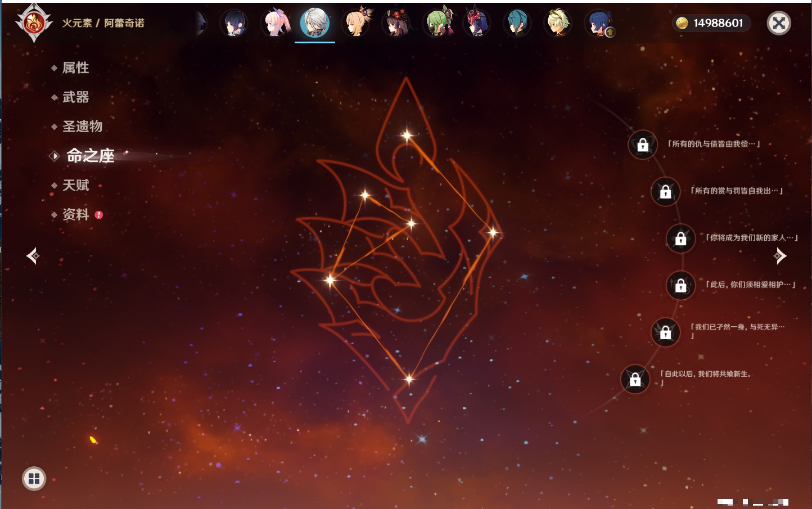Viewport: 812px width, 509px height.
Task: Click the Mora balance 14988601
Action: (x=718, y=23)
